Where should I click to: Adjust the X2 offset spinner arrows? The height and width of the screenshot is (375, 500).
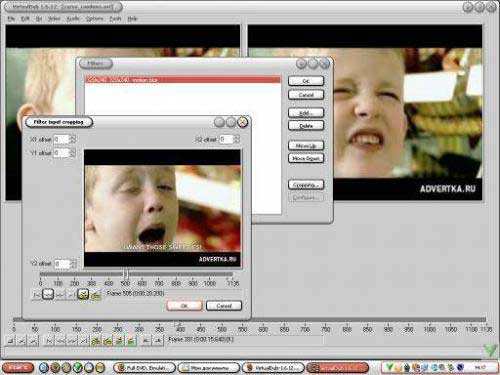[x=236, y=139]
